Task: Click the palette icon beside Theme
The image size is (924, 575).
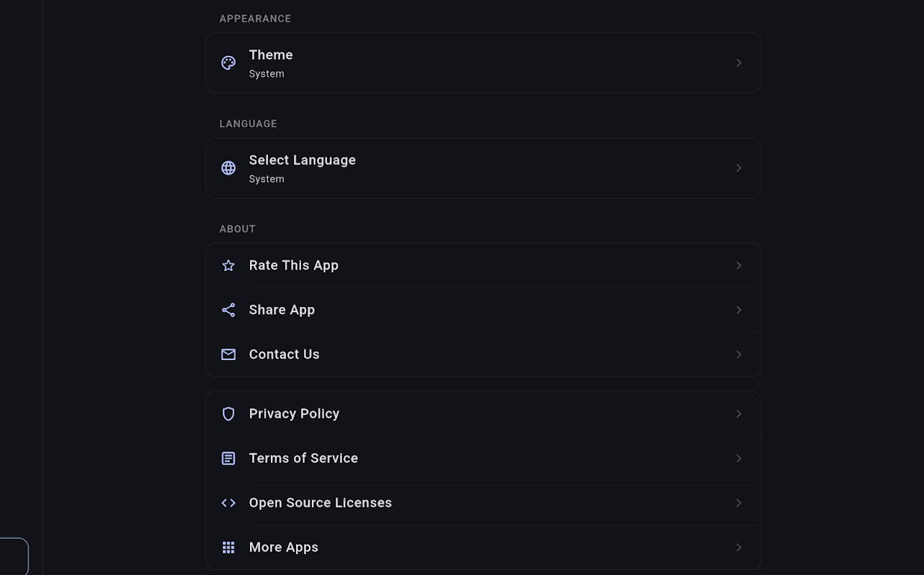Action: coord(228,63)
